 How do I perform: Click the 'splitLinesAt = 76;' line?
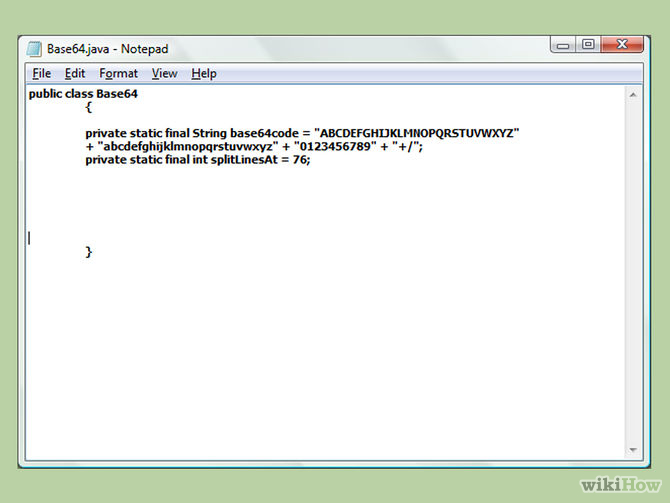pos(198,160)
